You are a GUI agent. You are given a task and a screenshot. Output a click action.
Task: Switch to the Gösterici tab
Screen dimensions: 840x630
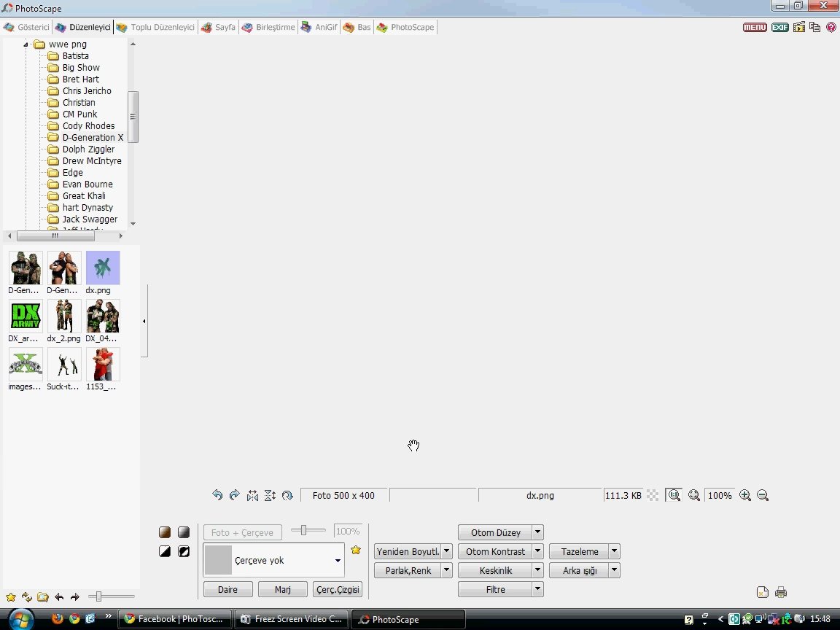tap(26, 27)
